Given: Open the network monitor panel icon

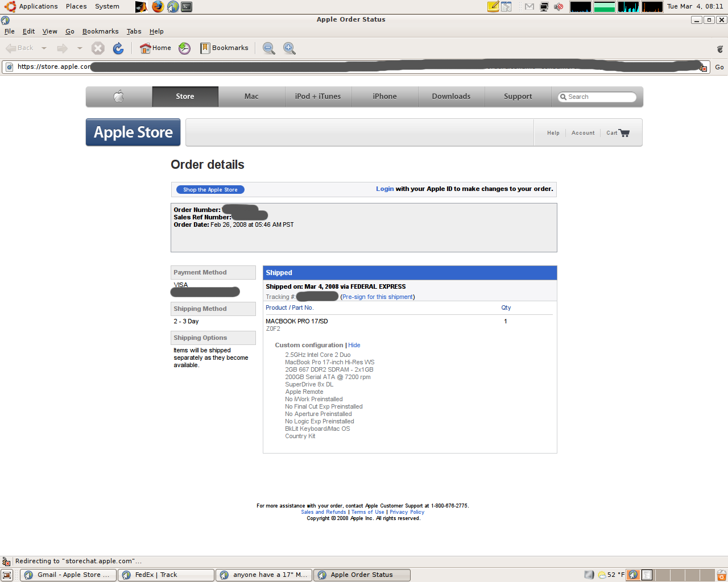Looking at the screenshot, I should point(544,7).
